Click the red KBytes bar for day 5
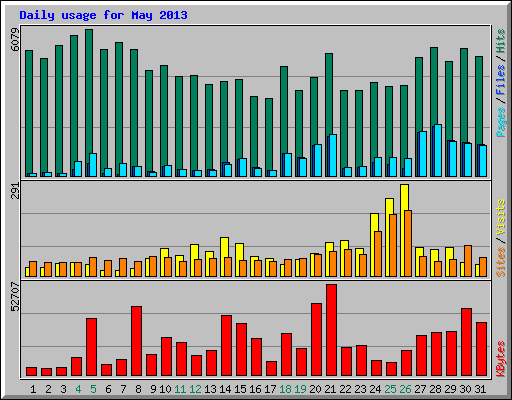This screenshot has height=400, width=512. pos(91,347)
